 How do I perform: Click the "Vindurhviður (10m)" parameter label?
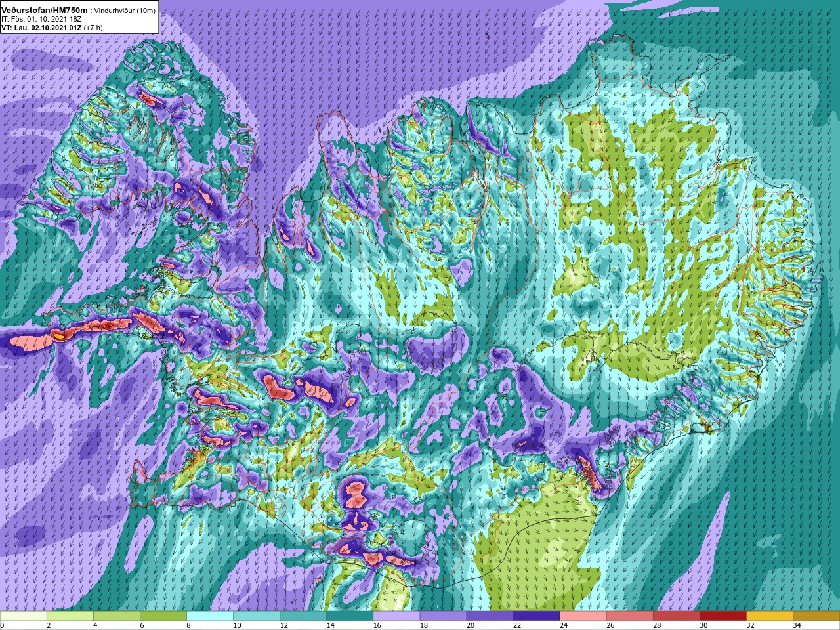point(125,10)
